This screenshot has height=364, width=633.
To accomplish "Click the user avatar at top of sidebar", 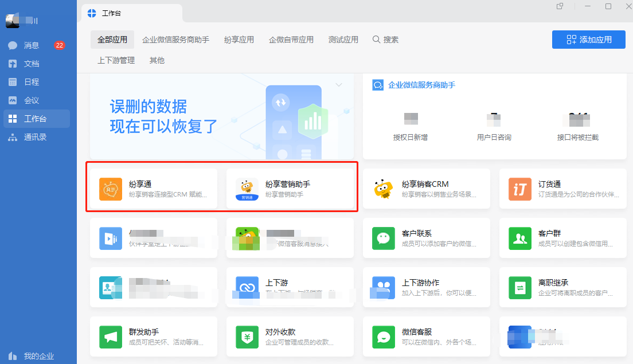I will (13, 20).
